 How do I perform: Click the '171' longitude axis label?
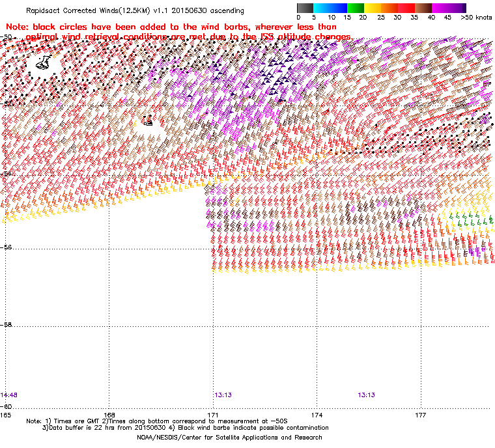click(x=213, y=415)
